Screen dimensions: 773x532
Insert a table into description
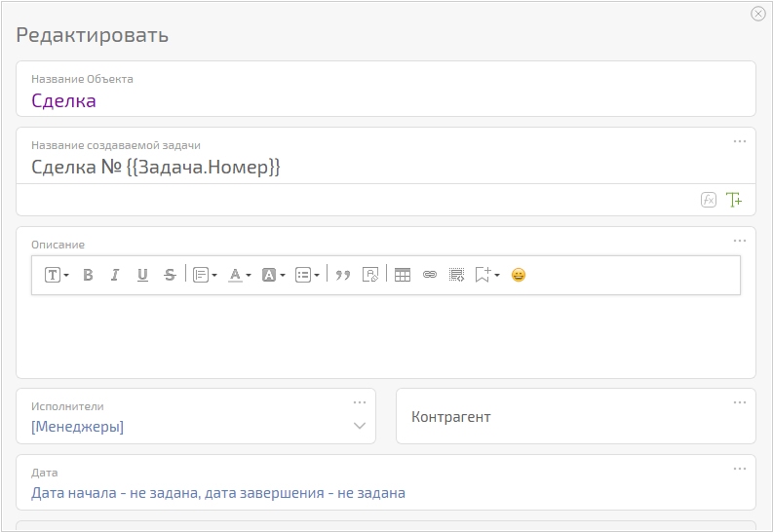click(402, 275)
